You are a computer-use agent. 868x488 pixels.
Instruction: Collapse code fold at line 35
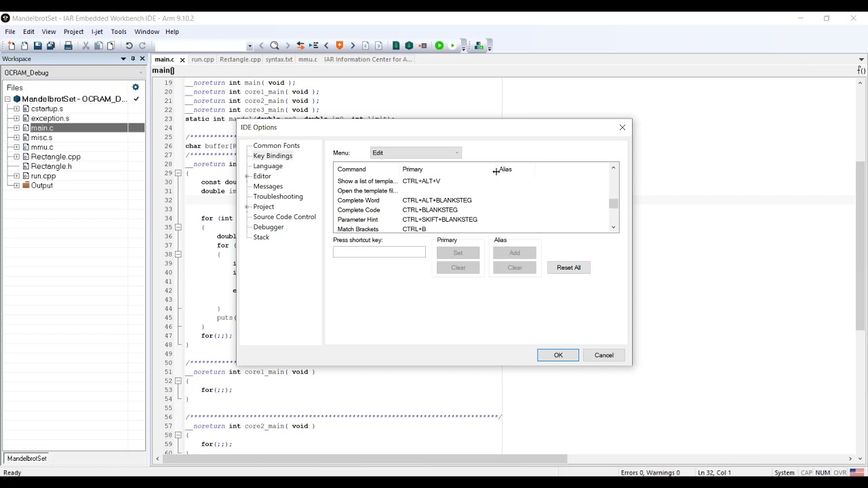178,227
